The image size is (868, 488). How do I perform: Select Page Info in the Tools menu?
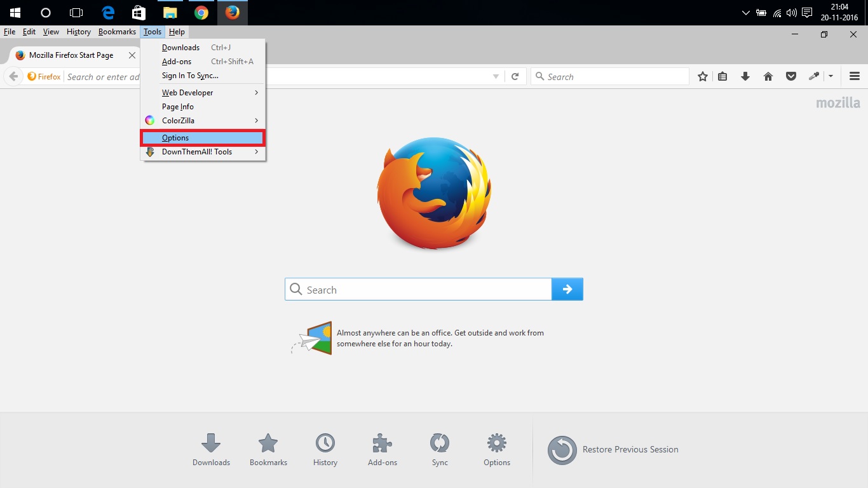[x=203, y=107]
